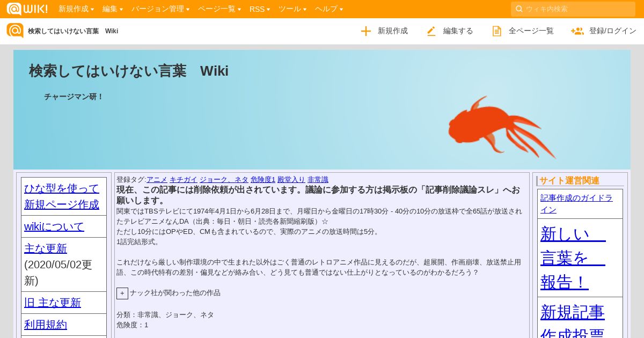The image size is (644, 338).
Task: Click the 1話完結形式。 line
Action: click(x=138, y=242)
